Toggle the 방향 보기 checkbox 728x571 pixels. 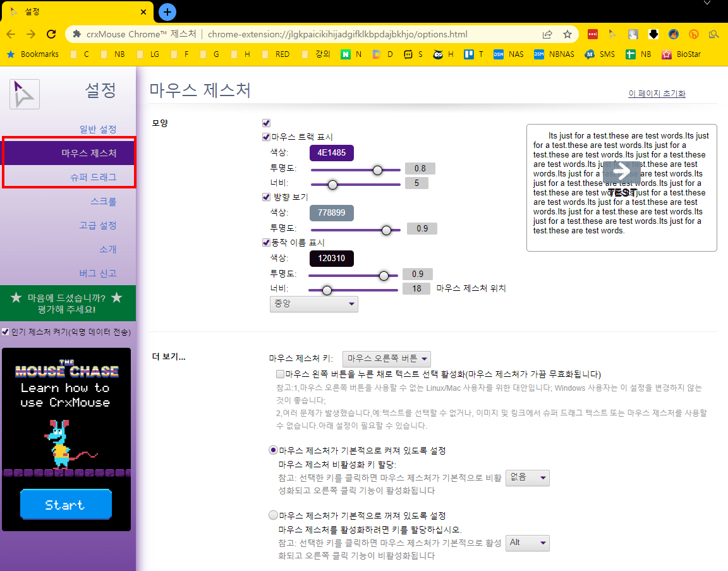point(266,197)
